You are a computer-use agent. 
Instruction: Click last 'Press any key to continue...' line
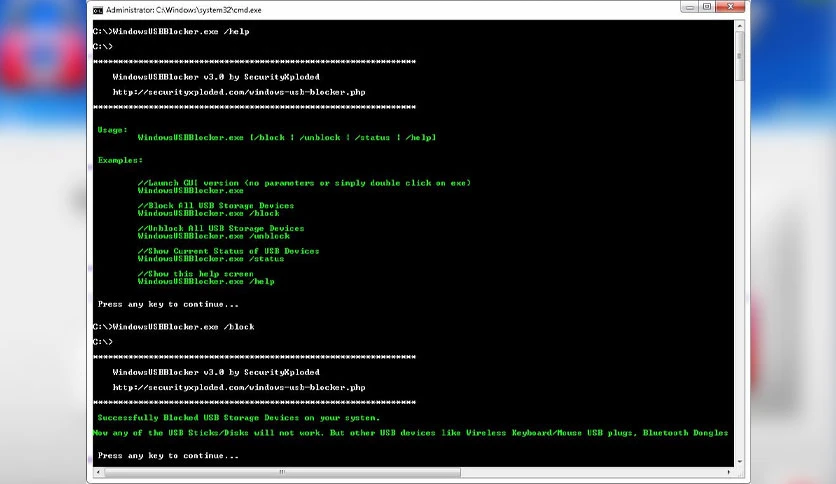pyautogui.click(x=168, y=456)
